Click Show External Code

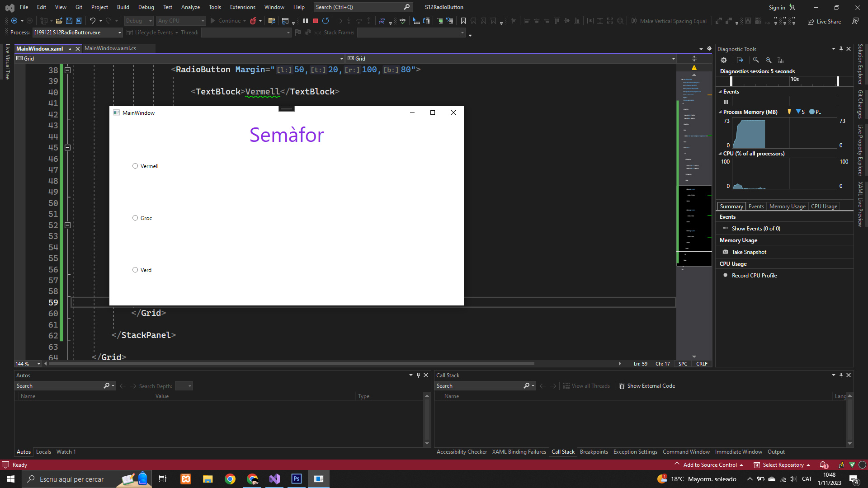pos(647,386)
